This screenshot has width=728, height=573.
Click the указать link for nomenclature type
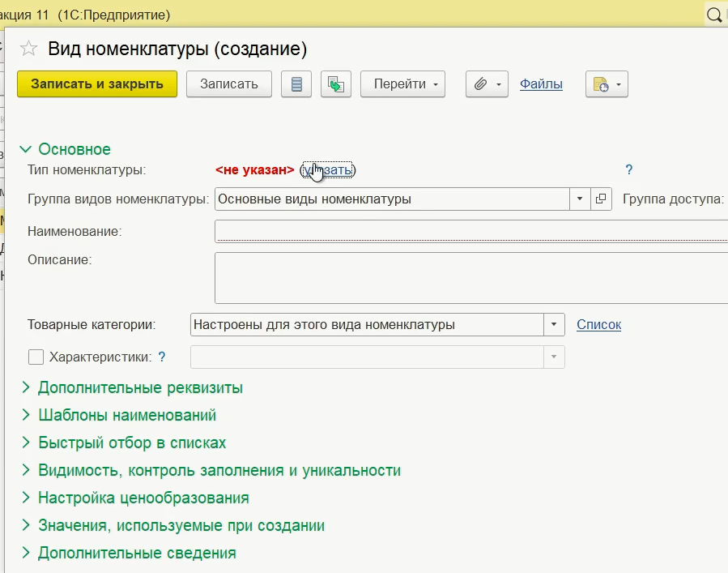click(x=328, y=169)
